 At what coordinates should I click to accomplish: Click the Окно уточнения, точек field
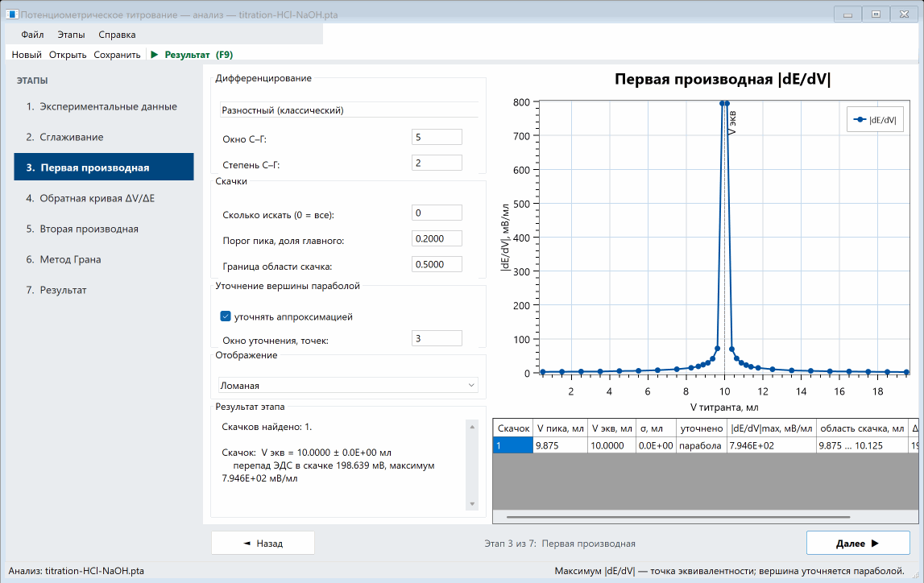[x=437, y=339]
